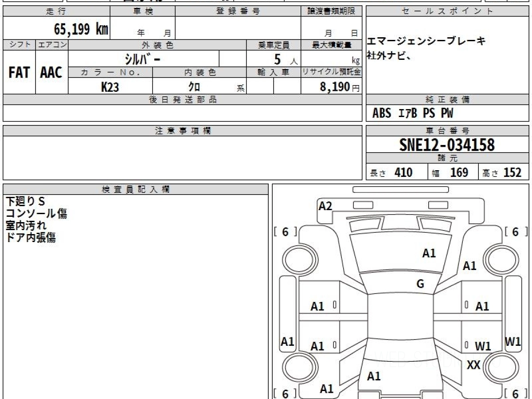
Task: Click the inspector note 室内汚れ
Action: [26, 225]
